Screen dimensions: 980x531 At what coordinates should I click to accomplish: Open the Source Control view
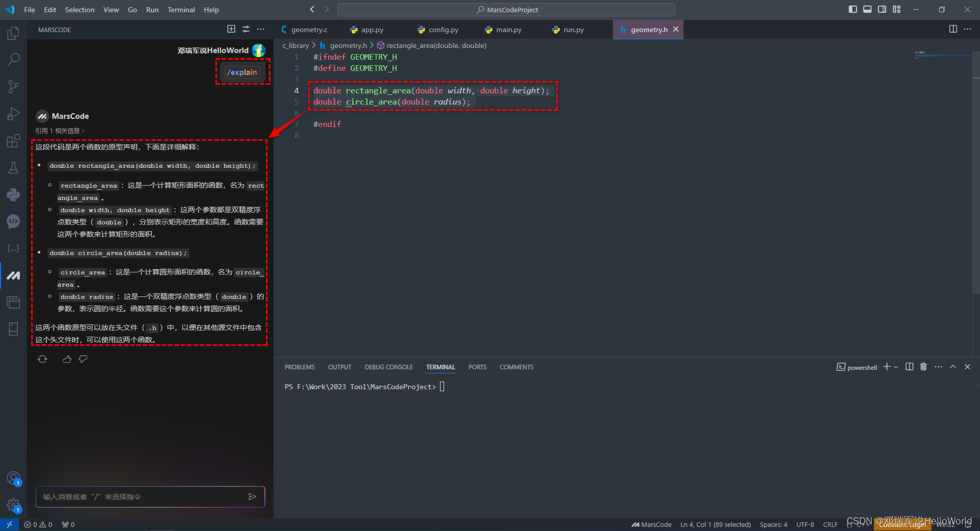point(13,87)
